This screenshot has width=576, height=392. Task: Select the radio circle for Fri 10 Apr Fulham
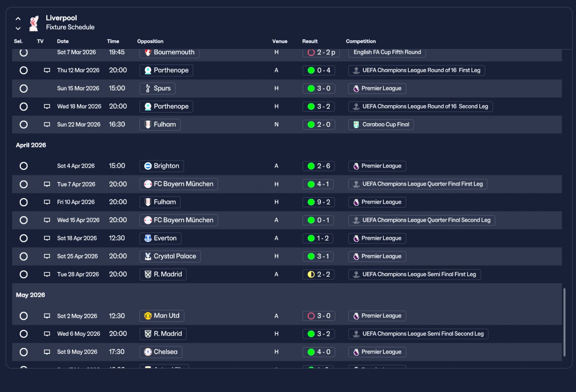24,202
